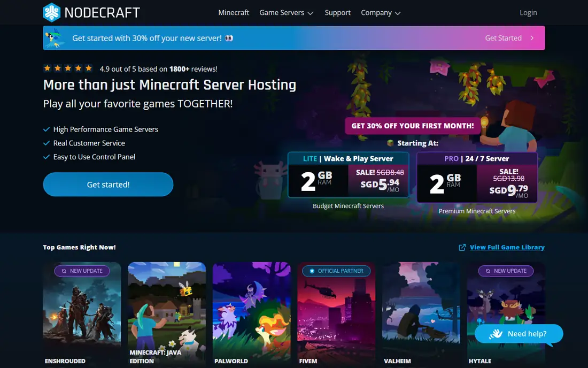
Task: Click the checkmark beside High Performance Game Servers
Action: [x=47, y=129]
